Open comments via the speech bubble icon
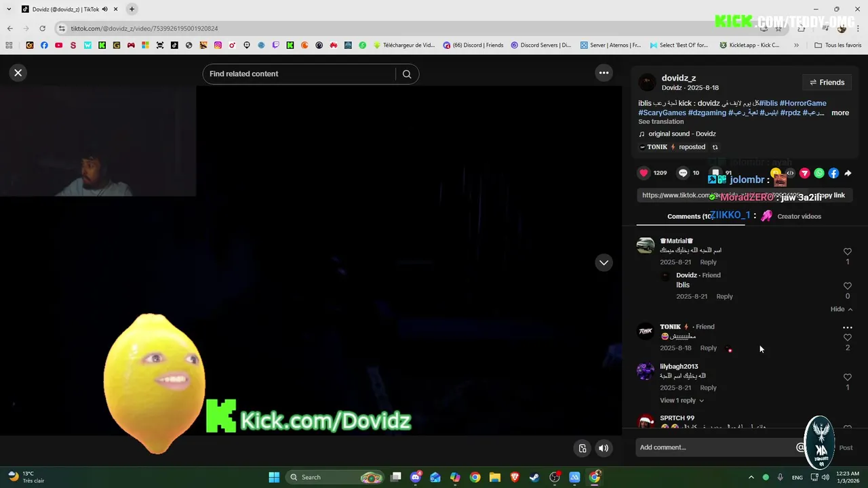 683,173
